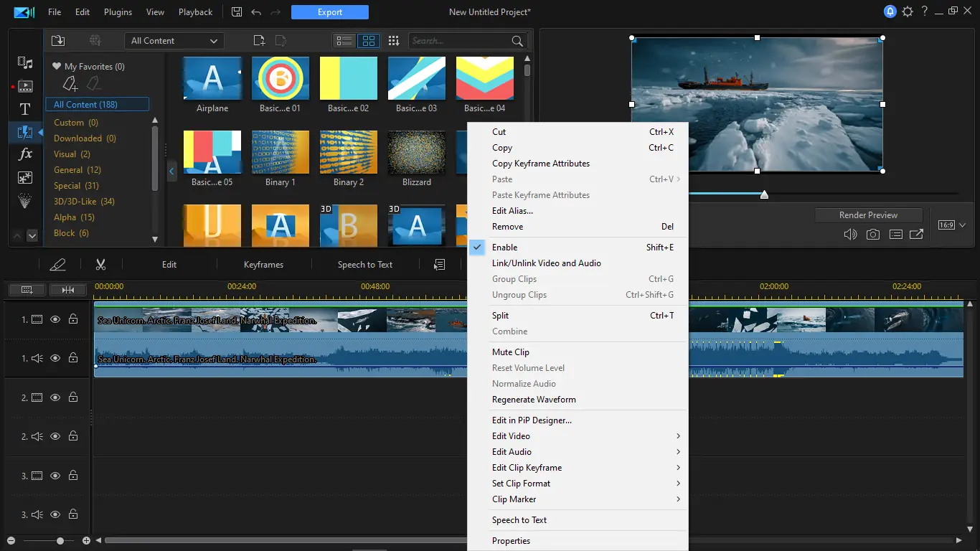
Task: Toggle visibility of video track 2
Action: click(55, 397)
